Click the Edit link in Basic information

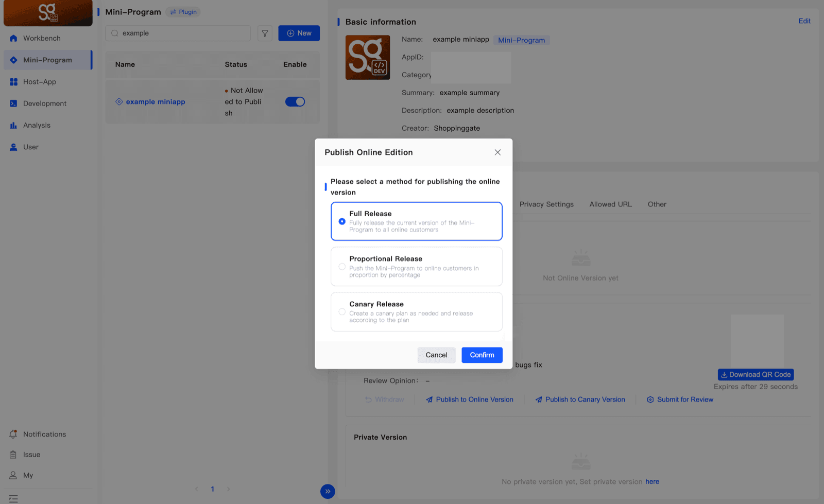point(804,21)
